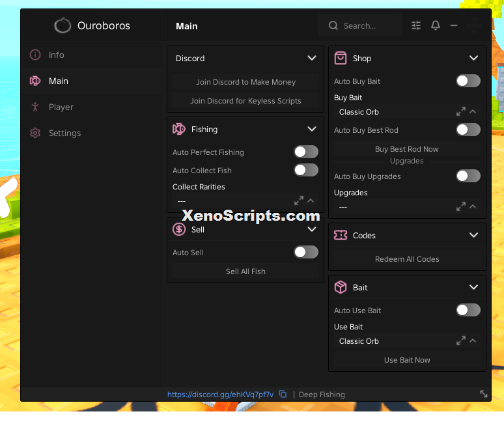Click Redeem All Codes button
This screenshot has width=504, height=431.
pyautogui.click(x=406, y=259)
